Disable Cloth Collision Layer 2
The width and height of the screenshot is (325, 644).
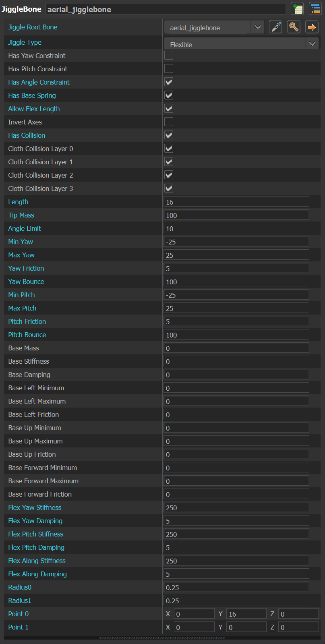pos(169,175)
